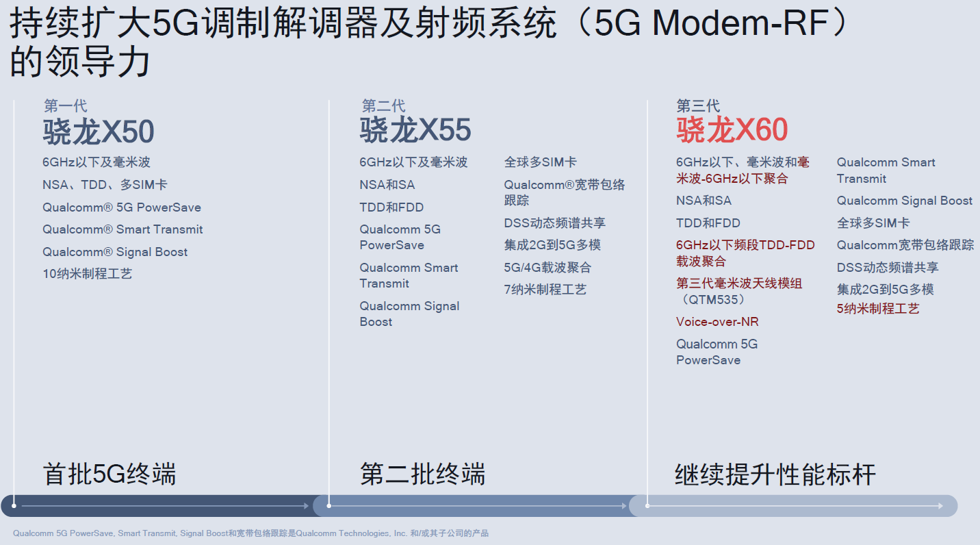The width and height of the screenshot is (980, 545).
Task: Select the '第一代' generation label
Action: pyautogui.click(x=65, y=106)
